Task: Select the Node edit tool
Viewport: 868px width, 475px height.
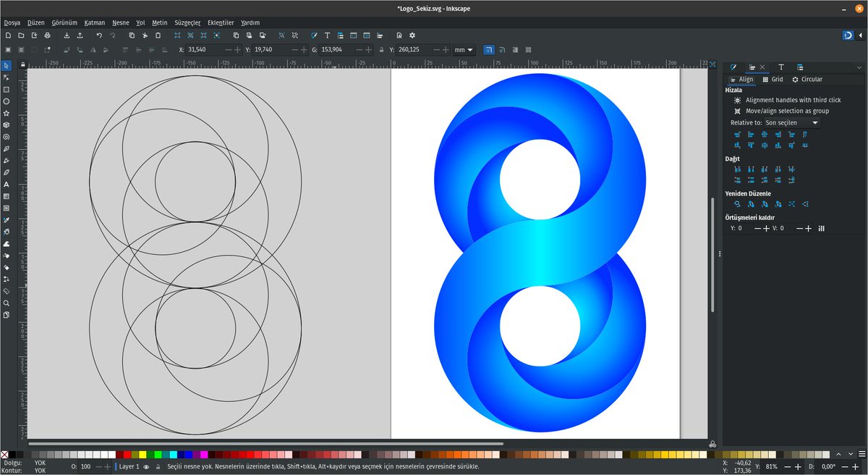Action: (7, 77)
